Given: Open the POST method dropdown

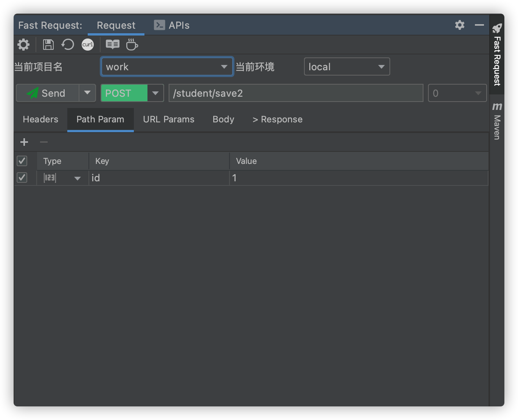Looking at the screenshot, I should coord(155,93).
